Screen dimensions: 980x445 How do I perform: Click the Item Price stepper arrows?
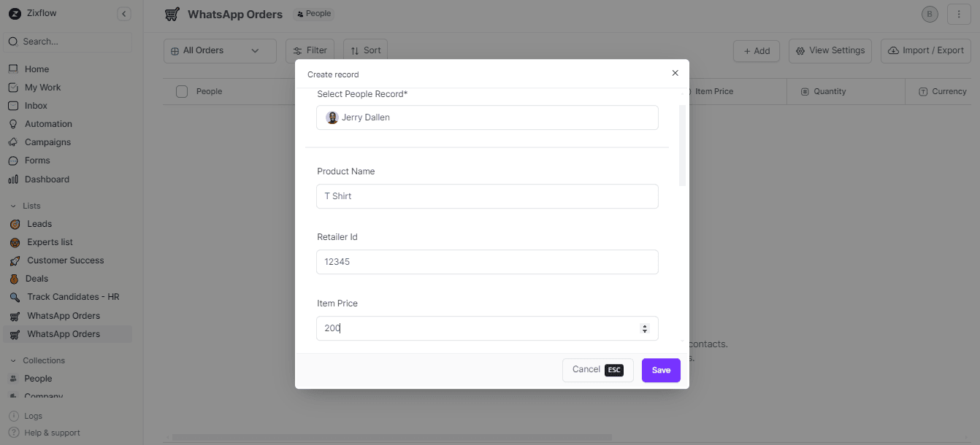coord(644,328)
